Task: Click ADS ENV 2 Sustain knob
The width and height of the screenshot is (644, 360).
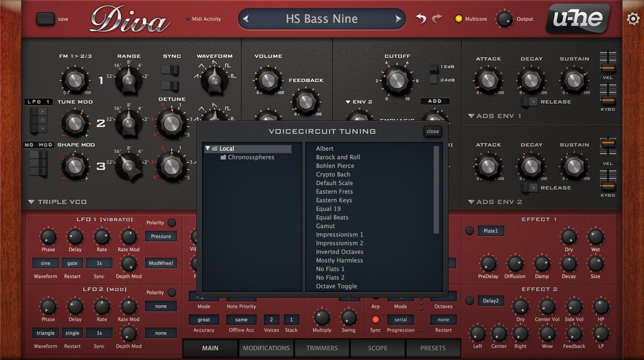Action: pyautogui.click(x=574, y=166)
